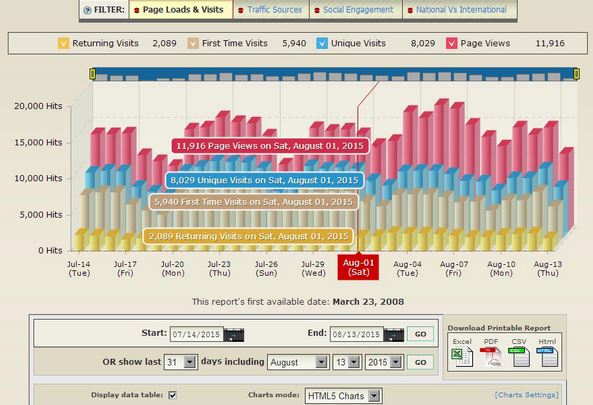The width and height of the screenshot is (593, 405).
Task: Click the left handle of the range slider
Action: pos(93,74)
